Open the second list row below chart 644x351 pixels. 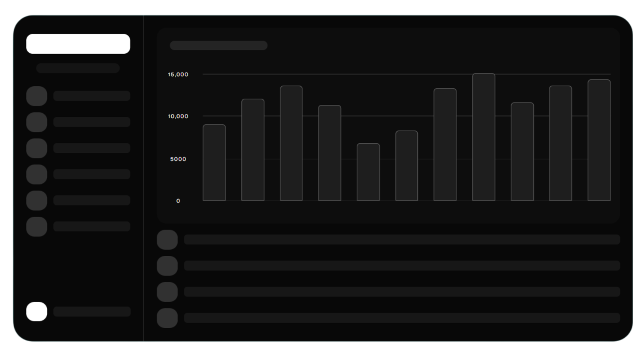tap(401, 266)
